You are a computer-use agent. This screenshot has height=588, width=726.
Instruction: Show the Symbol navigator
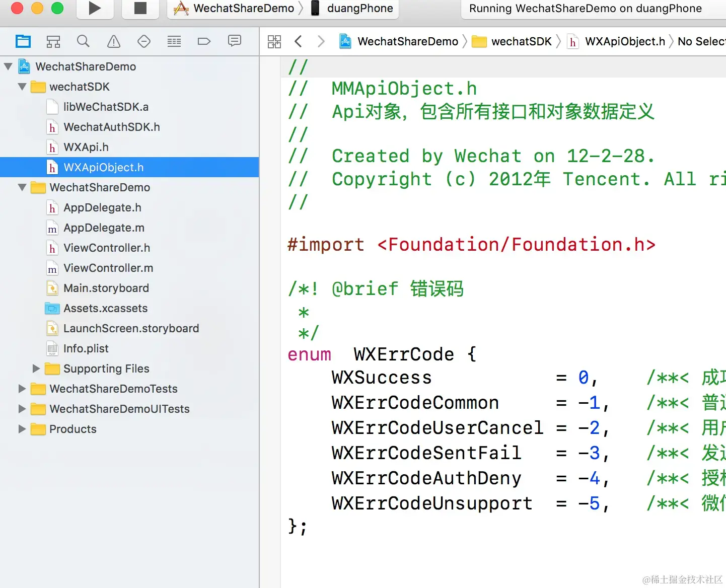click(53, 41)
